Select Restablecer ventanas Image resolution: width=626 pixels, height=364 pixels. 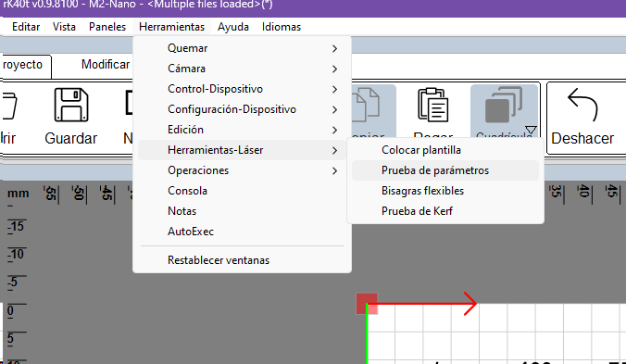point(242,260)
